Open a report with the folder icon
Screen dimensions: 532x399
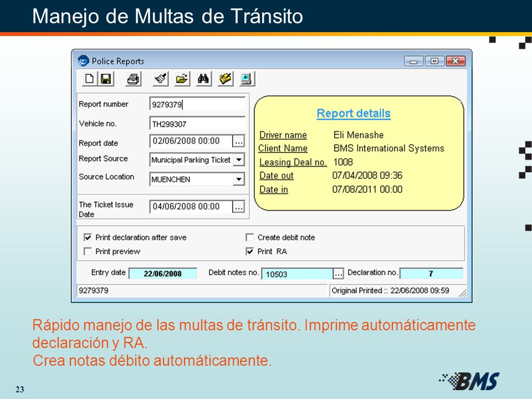point(182,79)
